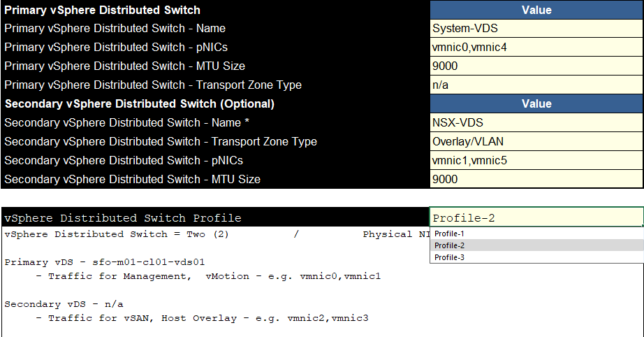Select the System-VDS name cell
The height and width of the screenshot is (337, 644).
click(x=536, y=29)
